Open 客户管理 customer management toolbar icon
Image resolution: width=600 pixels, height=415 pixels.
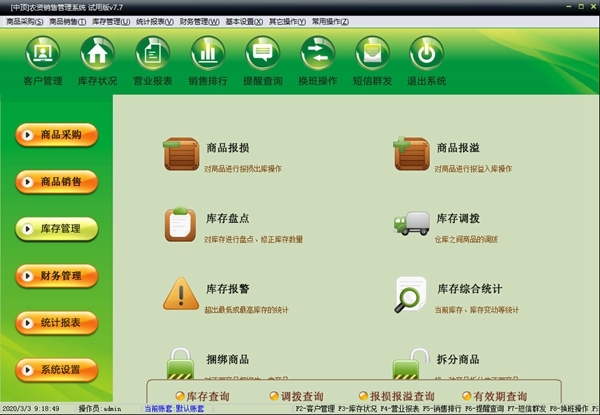tap(42, 53)
